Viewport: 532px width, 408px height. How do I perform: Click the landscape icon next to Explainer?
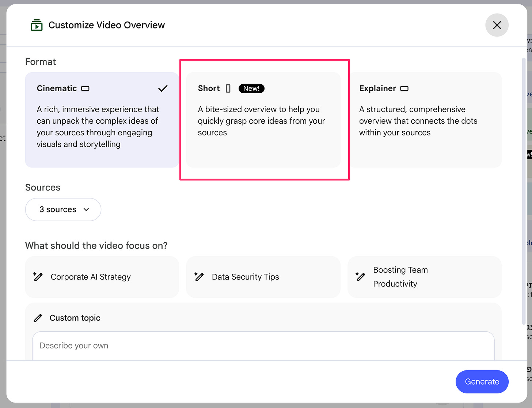(404, 88)
